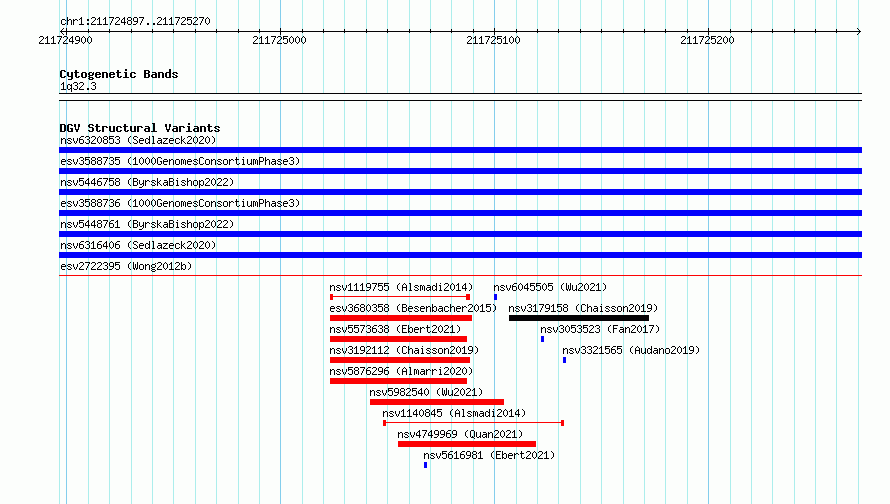Click the nsv6320853 (Sedlazeck2020) variant label
Viewport: 890px width, 504px height.
(x=138, y=140)
